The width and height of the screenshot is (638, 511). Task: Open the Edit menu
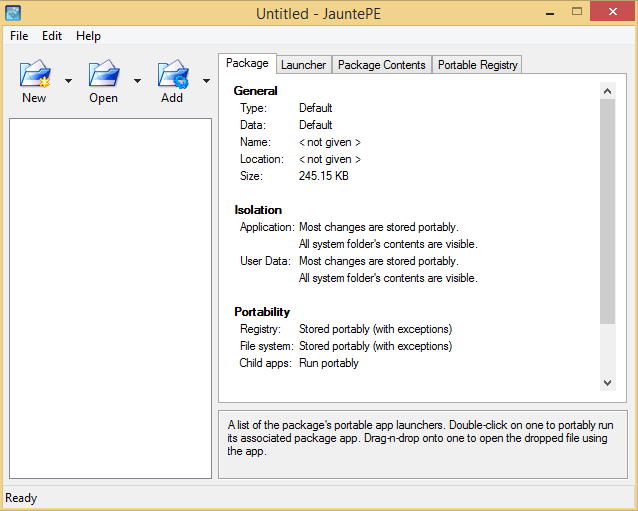click(52, 36)
